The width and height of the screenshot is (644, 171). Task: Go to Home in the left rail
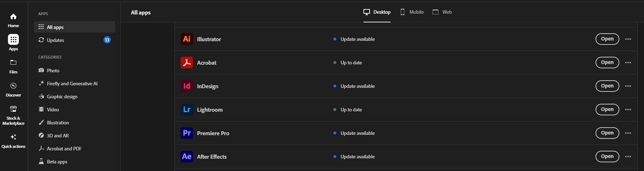tap(13, 20)
